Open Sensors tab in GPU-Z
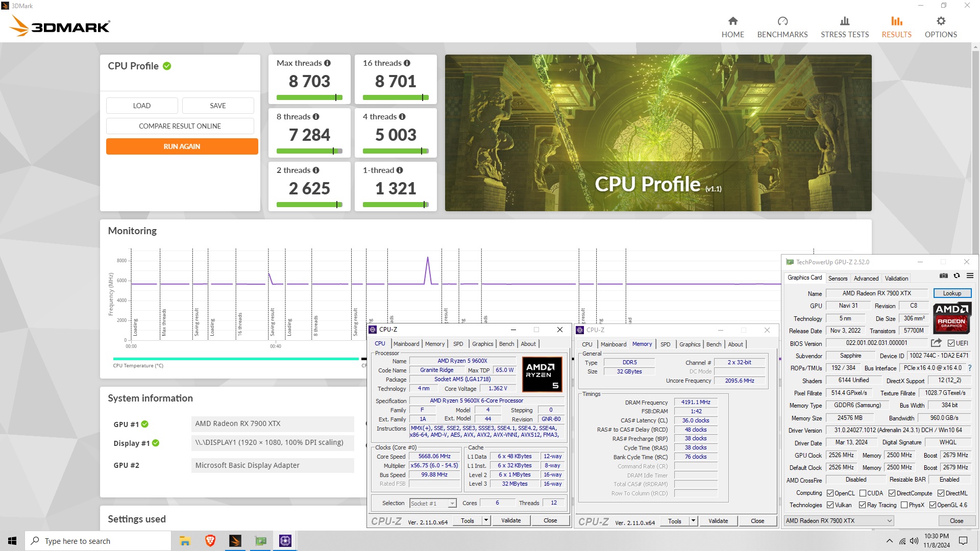This screenshot has height=551, width=980. 838,278
